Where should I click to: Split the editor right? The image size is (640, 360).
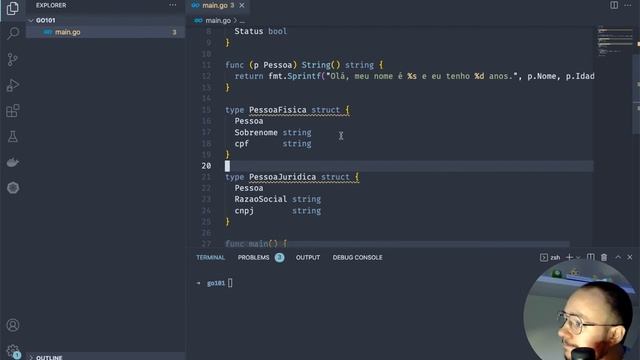coord(614,5)
